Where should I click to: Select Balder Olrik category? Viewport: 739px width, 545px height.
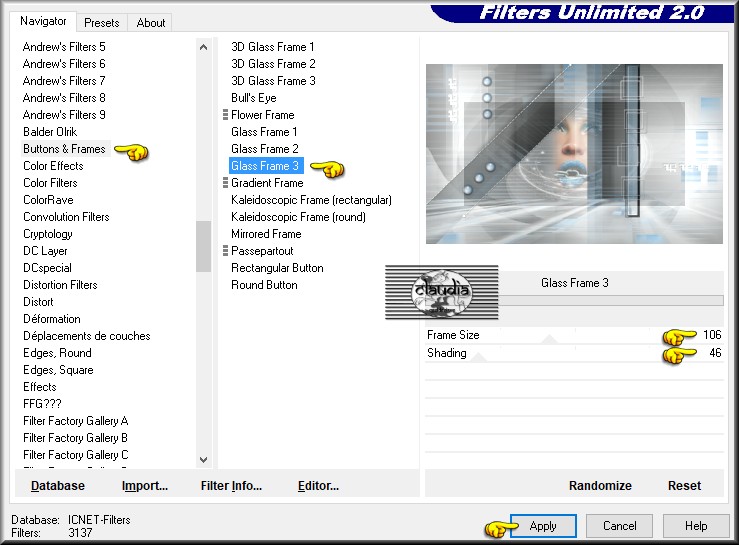50,132
